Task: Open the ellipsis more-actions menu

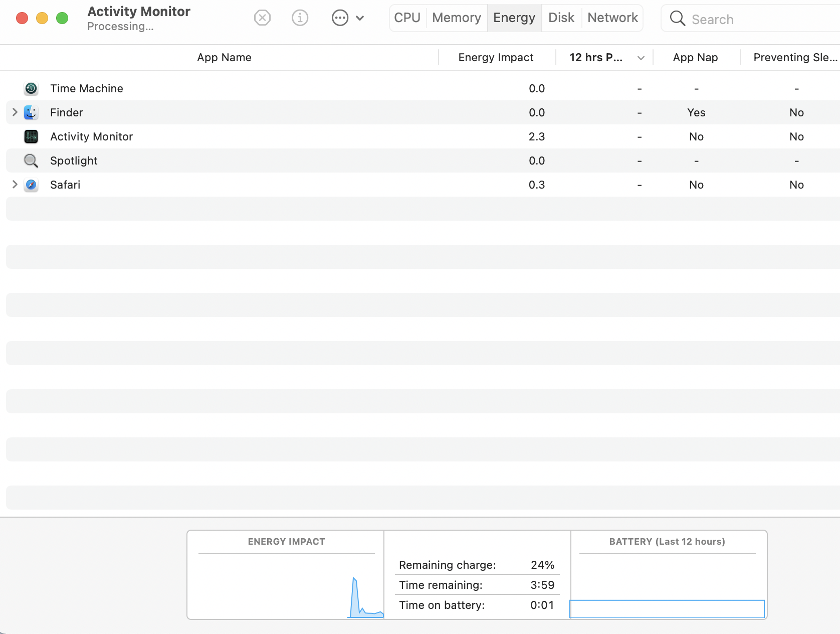Action: tap(348, 18)
